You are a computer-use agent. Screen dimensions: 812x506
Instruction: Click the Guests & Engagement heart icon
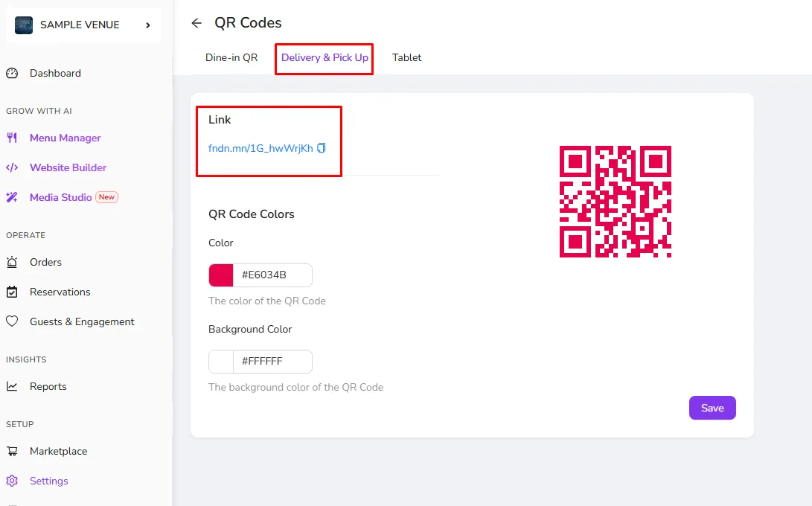(x=12, y=321)
